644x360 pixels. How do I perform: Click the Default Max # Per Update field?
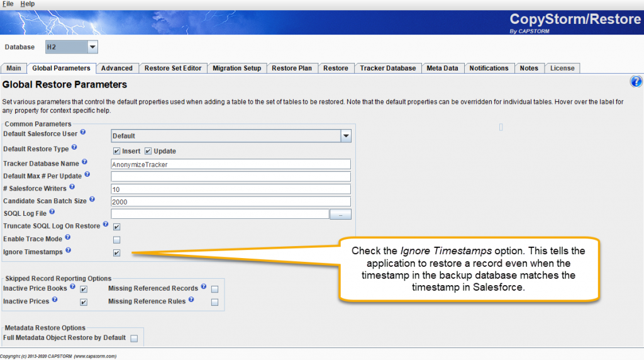pyautogui.click(x=231, y=177)
